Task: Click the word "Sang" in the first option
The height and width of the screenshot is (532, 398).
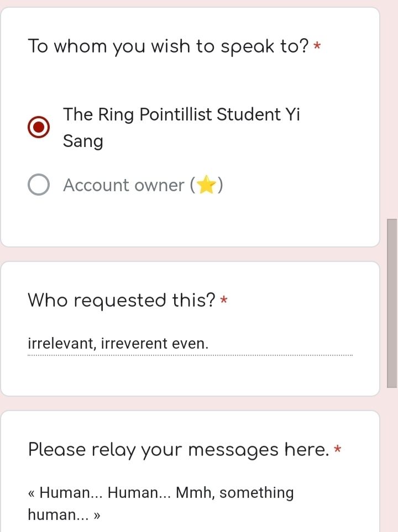Action: click(x=83, y=141)
